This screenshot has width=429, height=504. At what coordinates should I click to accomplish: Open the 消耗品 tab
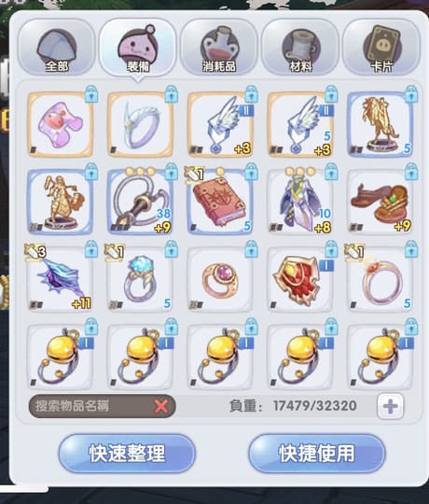pyautogui.click(x=219, y=47)
